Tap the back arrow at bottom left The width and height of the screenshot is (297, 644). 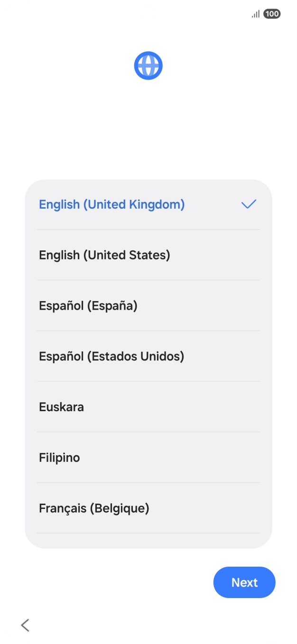24,625
